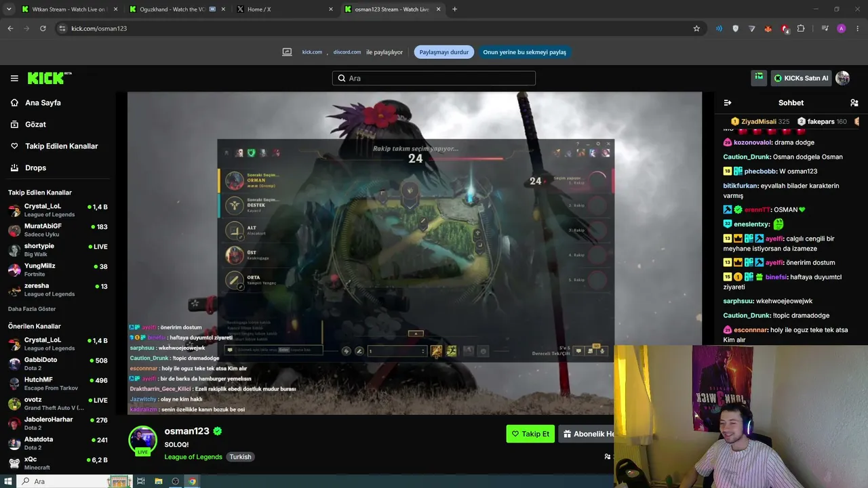The height and width of the screenshot is (488, 868).
Task: Click the Abonelik gift button
Action: [587, 434]
